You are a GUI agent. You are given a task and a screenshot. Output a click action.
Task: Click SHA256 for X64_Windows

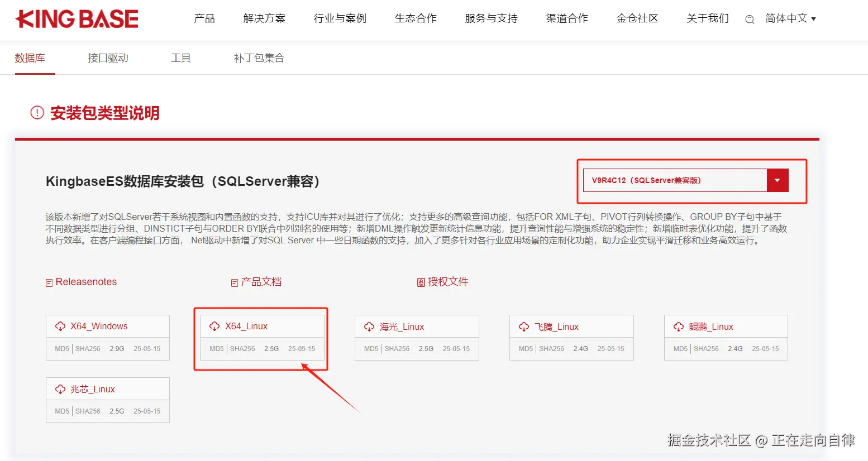tap(88, 349)
